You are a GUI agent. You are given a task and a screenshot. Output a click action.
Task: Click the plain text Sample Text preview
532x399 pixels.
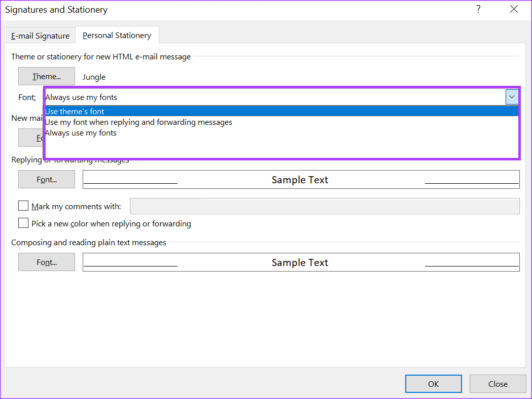301,262
